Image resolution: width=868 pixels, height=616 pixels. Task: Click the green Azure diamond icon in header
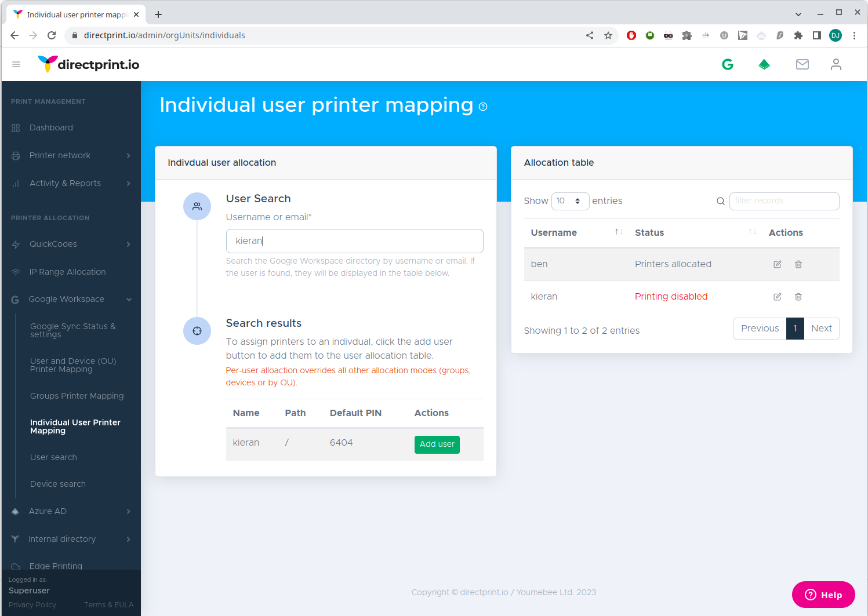(x=764, y=64)
